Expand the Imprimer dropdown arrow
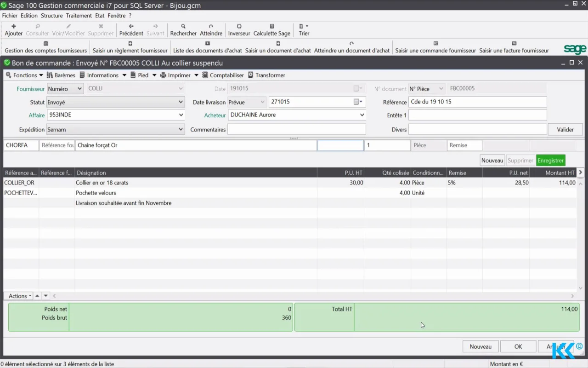Image resolution: width=588 pixels, height=368 pixels. pyautogui.click(x=196, y=75)
